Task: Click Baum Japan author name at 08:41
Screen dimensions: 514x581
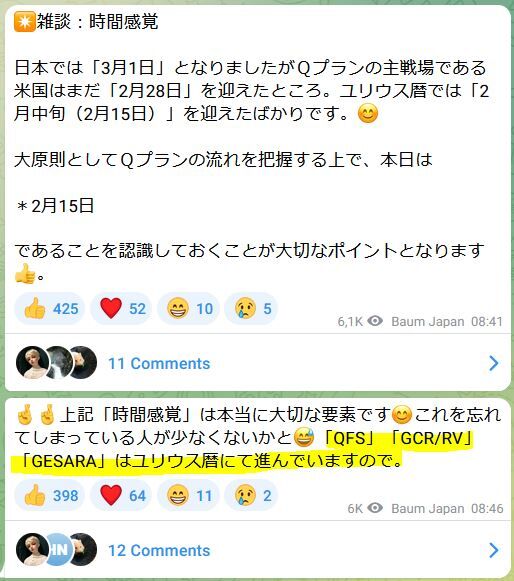Action: (x=428, y=322)
